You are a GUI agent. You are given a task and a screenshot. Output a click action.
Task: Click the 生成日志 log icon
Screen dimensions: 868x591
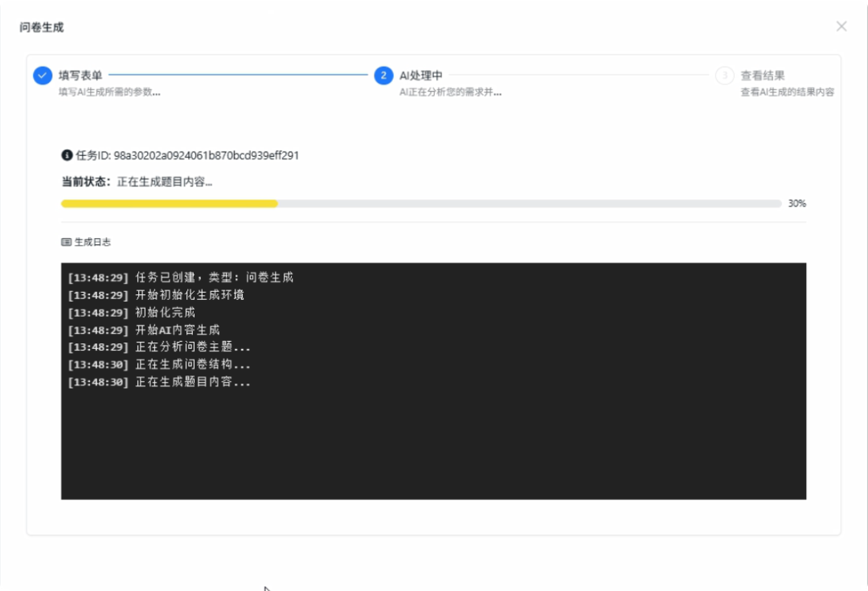(x=66, y=241)
